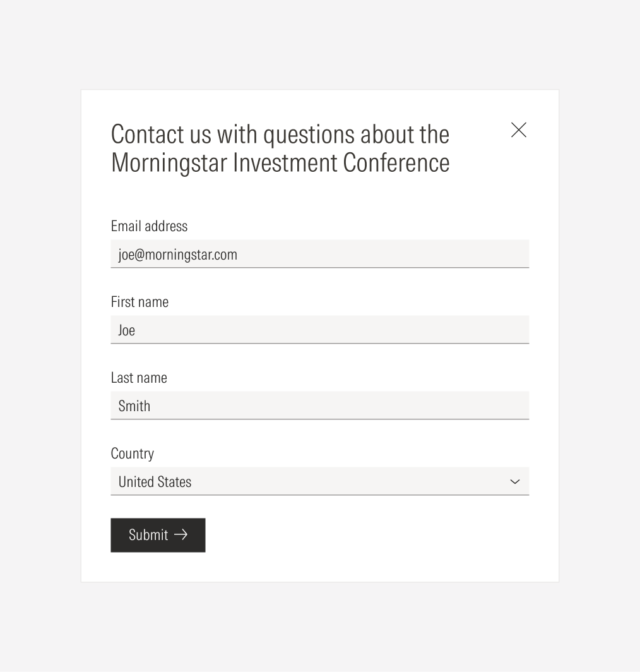Open the United States country selector
The image size is (640, 672).
click(x=319, y=482)
